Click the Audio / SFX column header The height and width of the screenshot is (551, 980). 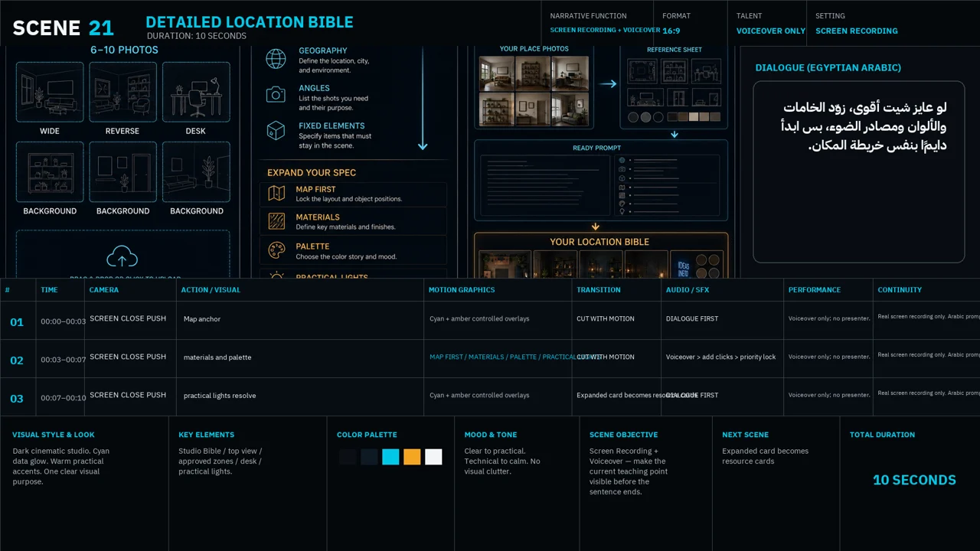(x=688, y=290)
